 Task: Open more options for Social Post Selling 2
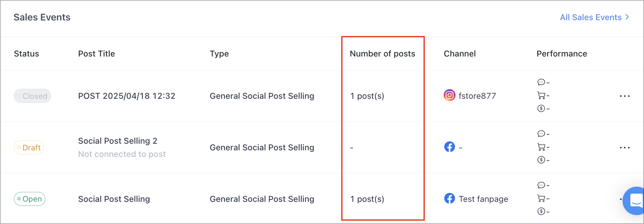pos(624,148)
